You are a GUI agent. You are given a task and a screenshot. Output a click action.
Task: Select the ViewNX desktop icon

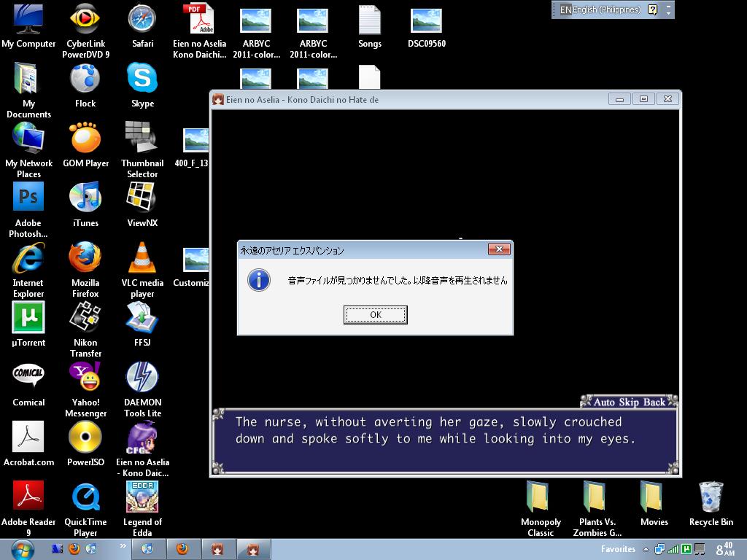[x=142, y=205]
